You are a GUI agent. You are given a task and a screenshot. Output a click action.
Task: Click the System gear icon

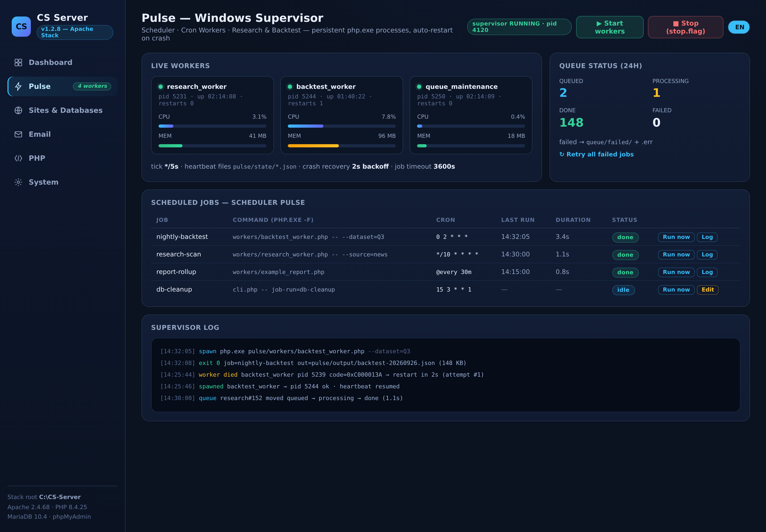(x=18, y=182)
